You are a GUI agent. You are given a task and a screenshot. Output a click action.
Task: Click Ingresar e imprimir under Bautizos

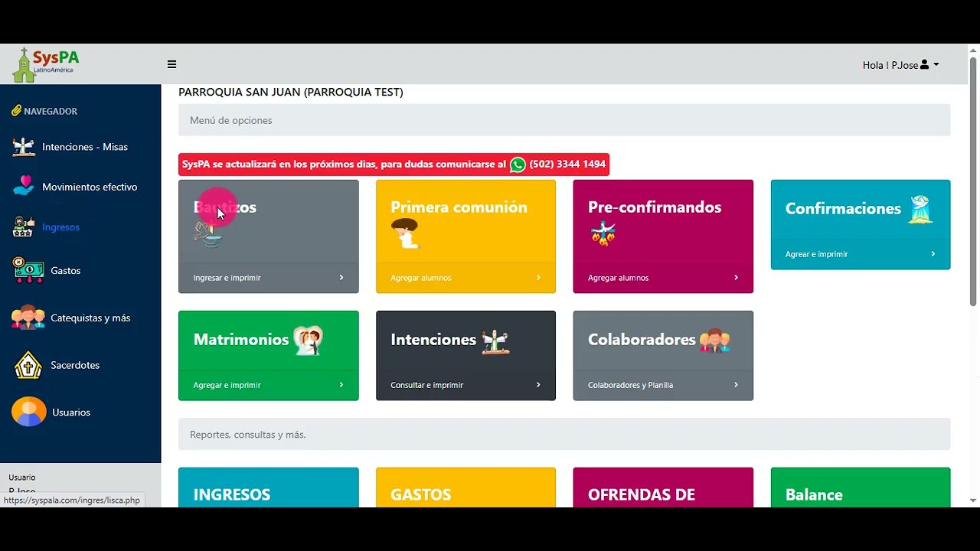[227, 278]
